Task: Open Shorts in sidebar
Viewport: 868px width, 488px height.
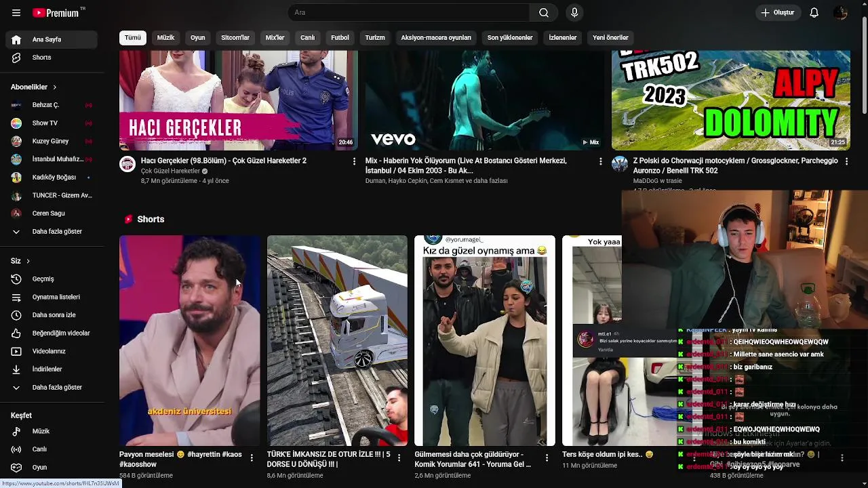Action: pos(52,58)
